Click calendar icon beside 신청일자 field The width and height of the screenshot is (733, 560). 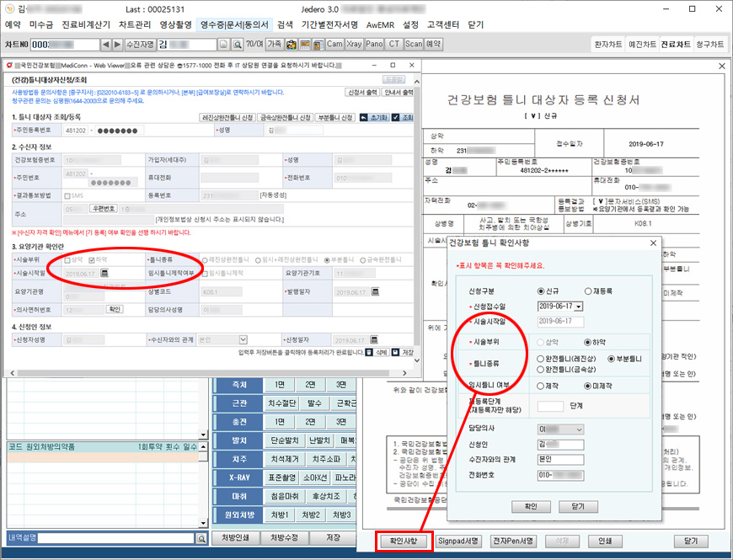coord(375,340)
